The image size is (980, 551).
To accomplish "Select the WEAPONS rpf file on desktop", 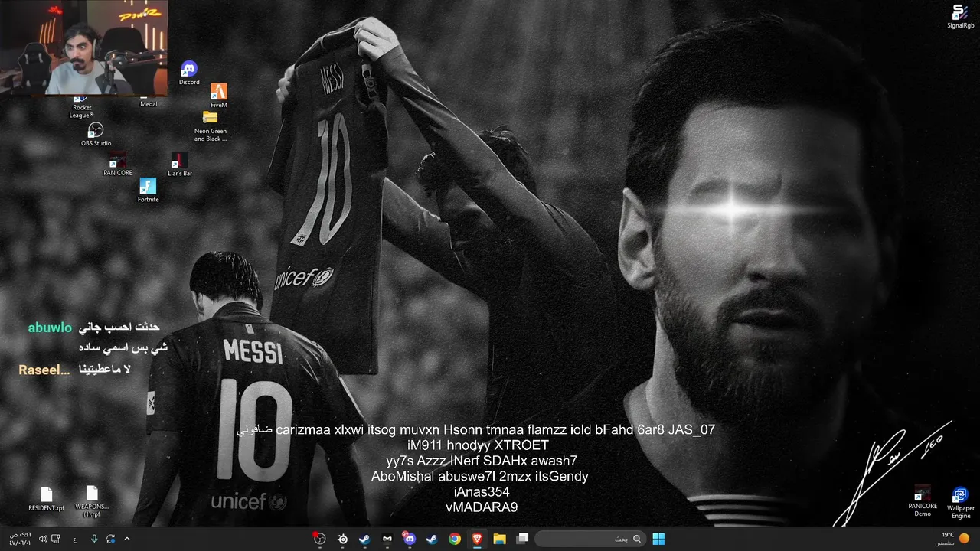I will (x=92, y=502).
